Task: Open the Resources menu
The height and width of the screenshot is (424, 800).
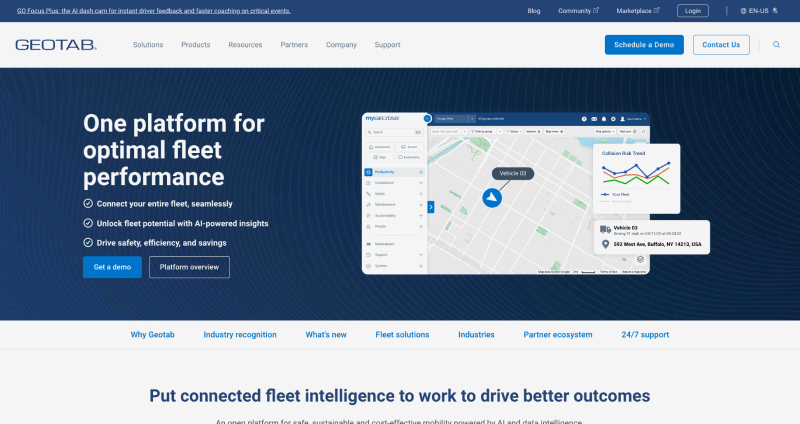Action: point(245,45)
